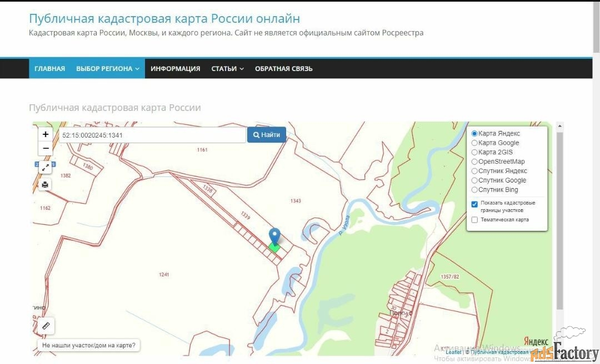Switch to Спутник Яндекс layer
Screen dimensions: 600x364
[474, 171]
